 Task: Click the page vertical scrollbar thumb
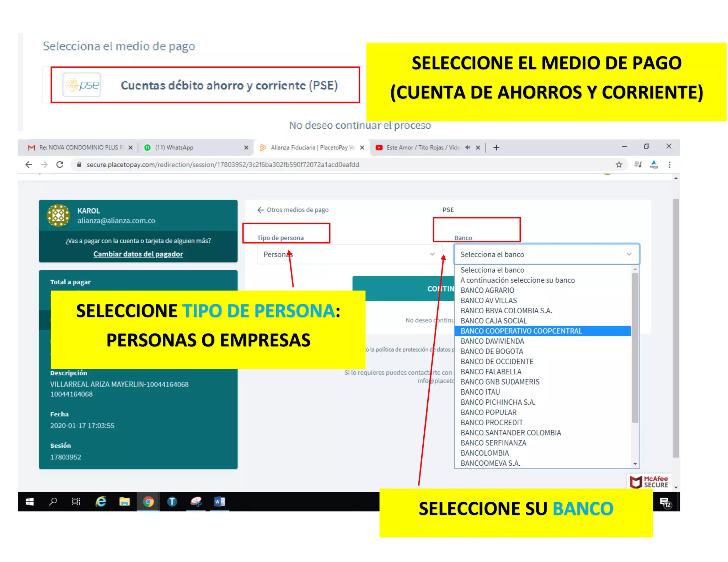pos(676,328)
